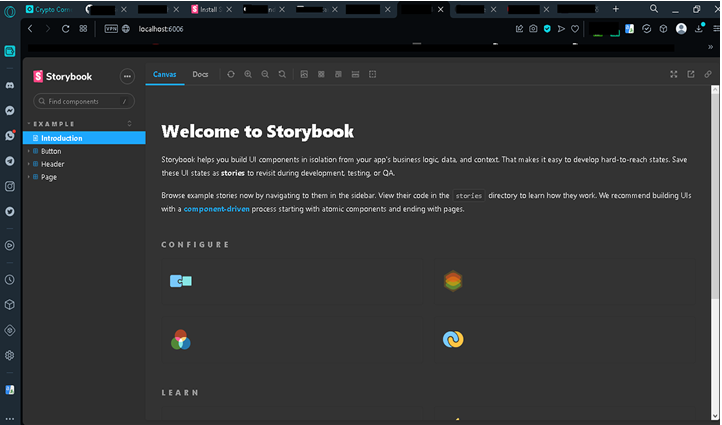Image resolution: width=722 pixels, height=425 pixels.
Task: Add page to bookmarks with heart
Action: [575, 29]
